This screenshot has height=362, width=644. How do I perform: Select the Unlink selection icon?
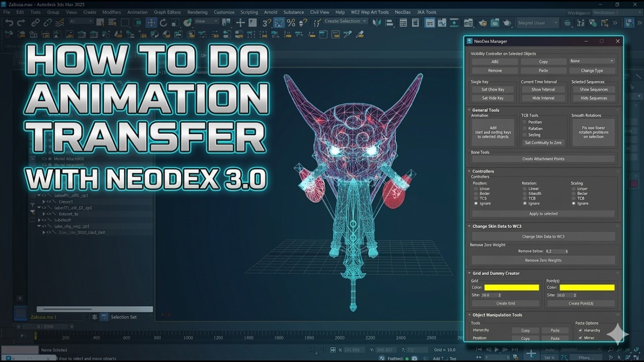[48, 23]
